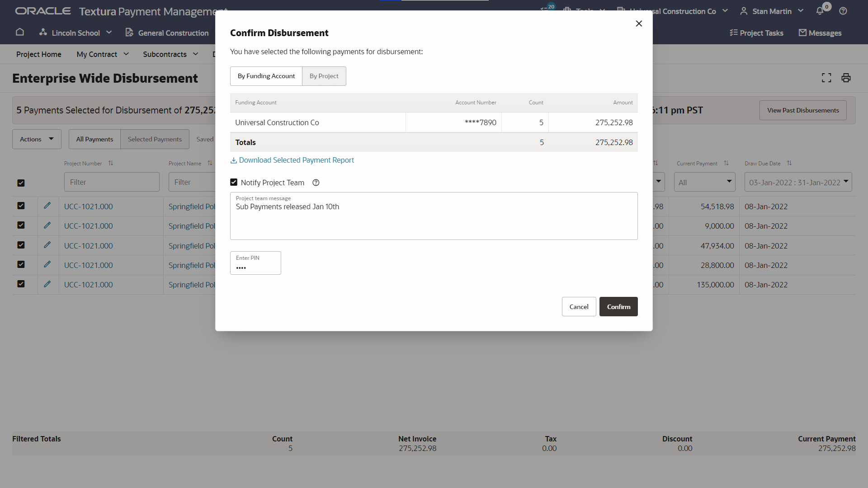This screenshot has height=488, width=868.
Task: Uncheck Notify Project Team checkbox
Action: coord(234,183)
